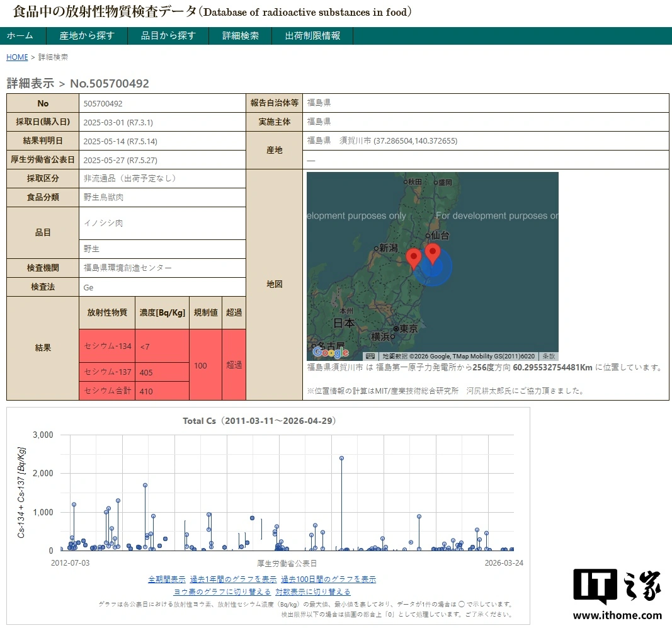Show the past 100 days graph link

click(328, 579)
